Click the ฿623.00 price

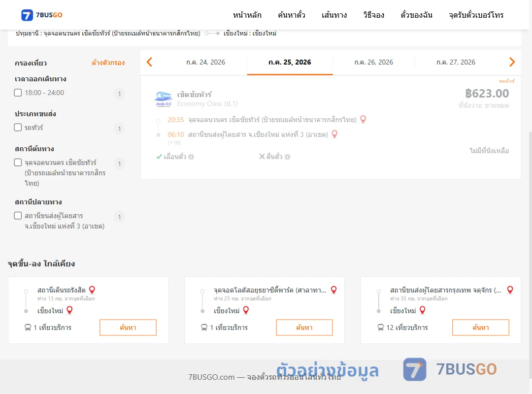pos(487,93)
